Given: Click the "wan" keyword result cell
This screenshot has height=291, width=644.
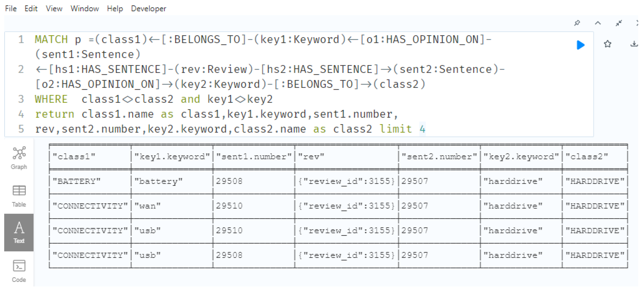Looking at the screenshot, I should (148, 206).
